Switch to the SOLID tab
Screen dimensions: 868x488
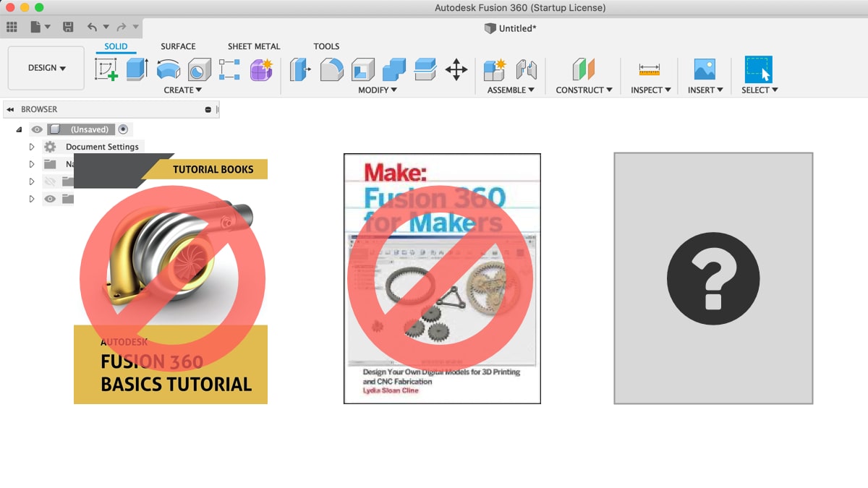pyautogui.click(x=115, y=46)
